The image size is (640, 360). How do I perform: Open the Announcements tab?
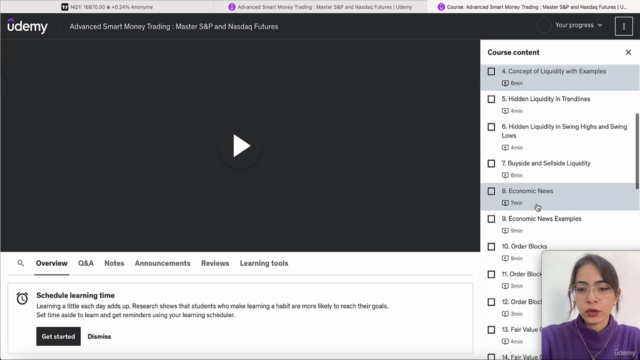tap(162, 263)
